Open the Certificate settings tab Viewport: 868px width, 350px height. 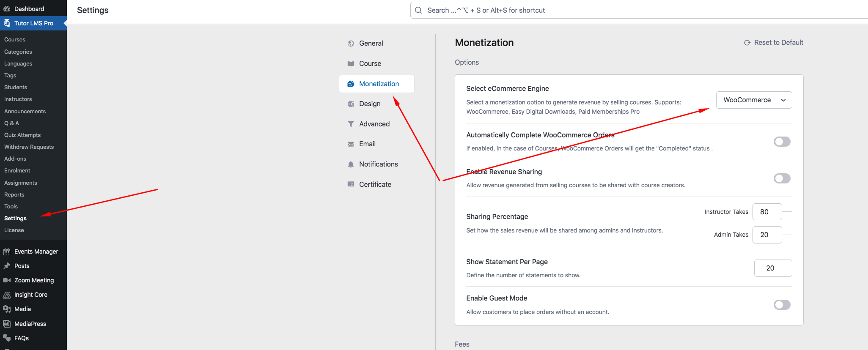coord(376,184)
